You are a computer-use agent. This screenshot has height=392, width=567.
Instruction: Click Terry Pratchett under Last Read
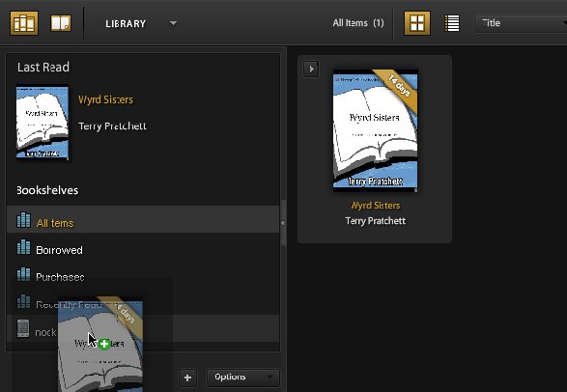[112, 126]
